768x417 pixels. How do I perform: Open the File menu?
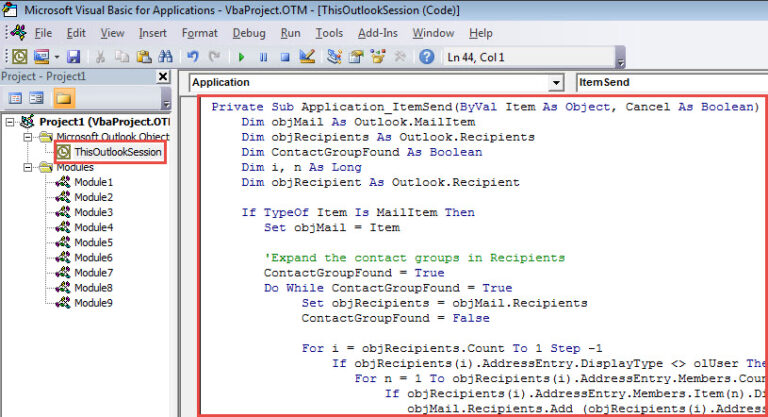point(43,33)
